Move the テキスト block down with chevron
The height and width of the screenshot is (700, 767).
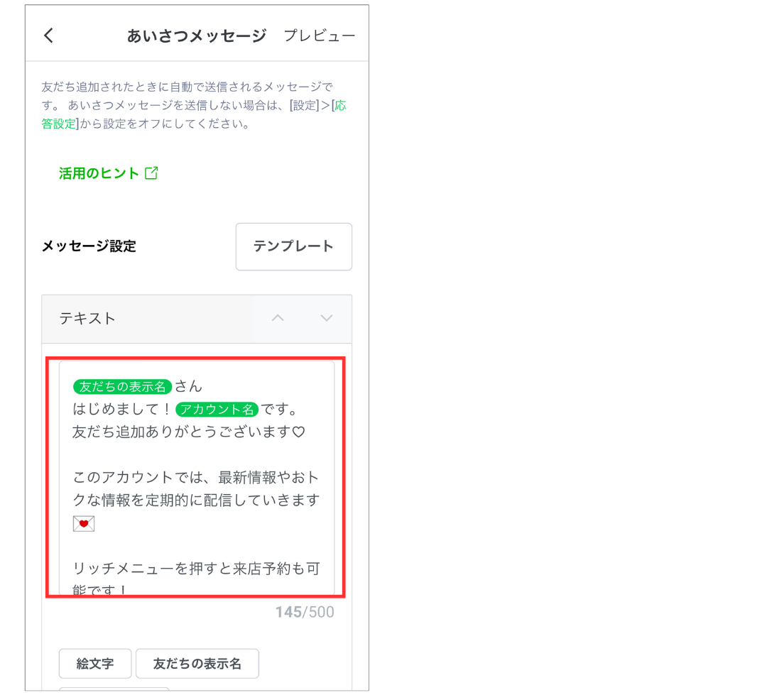pos(326,318)
